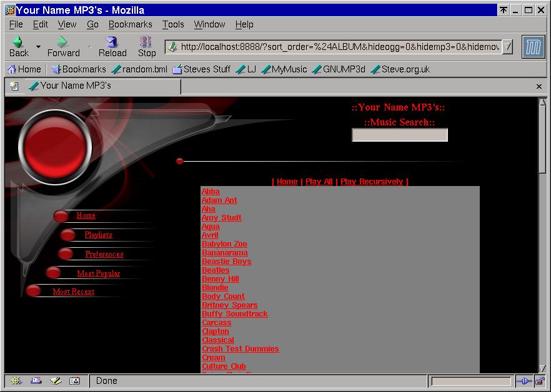The height and width of the screenshot is (392, 551).
Task: Open the Culture Club folder
Action: tap(224, 366)
